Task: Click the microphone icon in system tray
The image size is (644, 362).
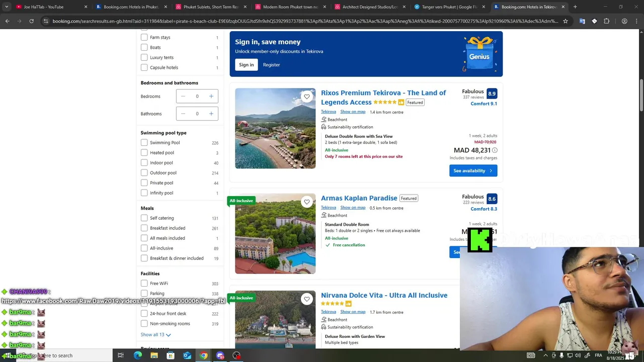Action: pyautogui.click(x=561, y=355)
